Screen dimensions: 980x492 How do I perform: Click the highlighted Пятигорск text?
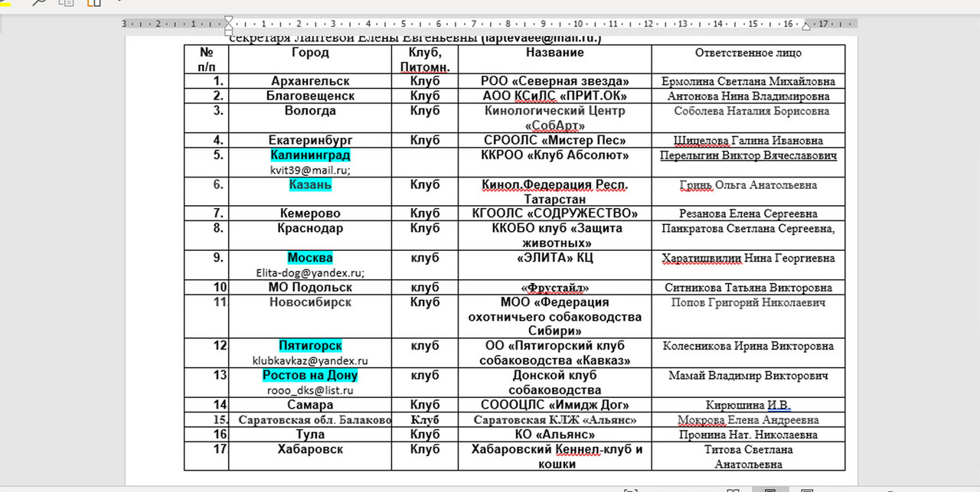click(x=310, y=346)
